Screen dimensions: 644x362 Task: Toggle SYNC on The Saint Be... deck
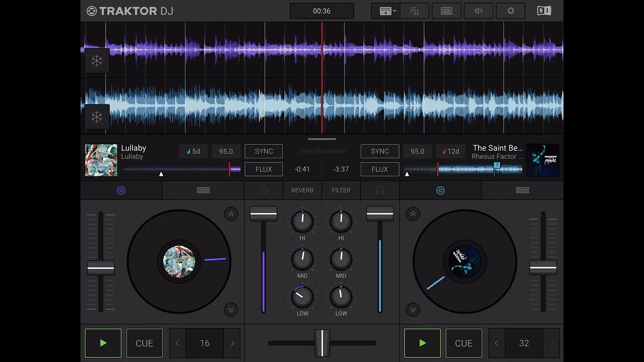(x=380, y=151)
